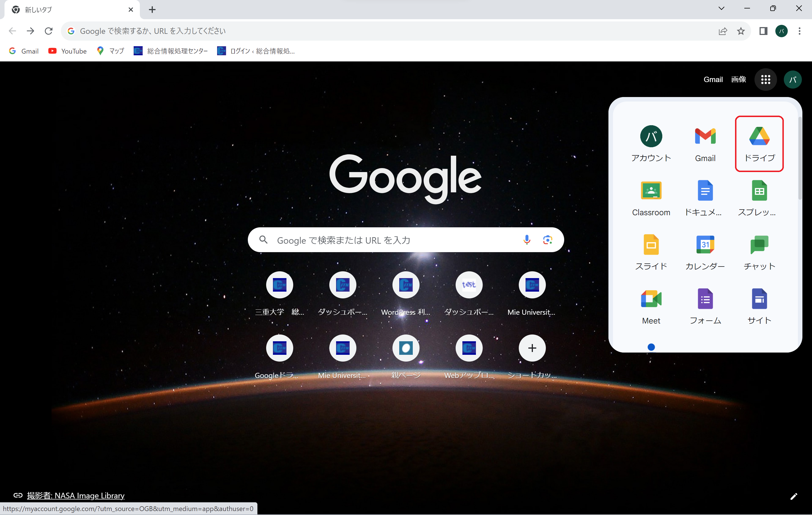Customize this page with the pencil icon
Screen dimensions: 812x515
(x=794, y=496)
